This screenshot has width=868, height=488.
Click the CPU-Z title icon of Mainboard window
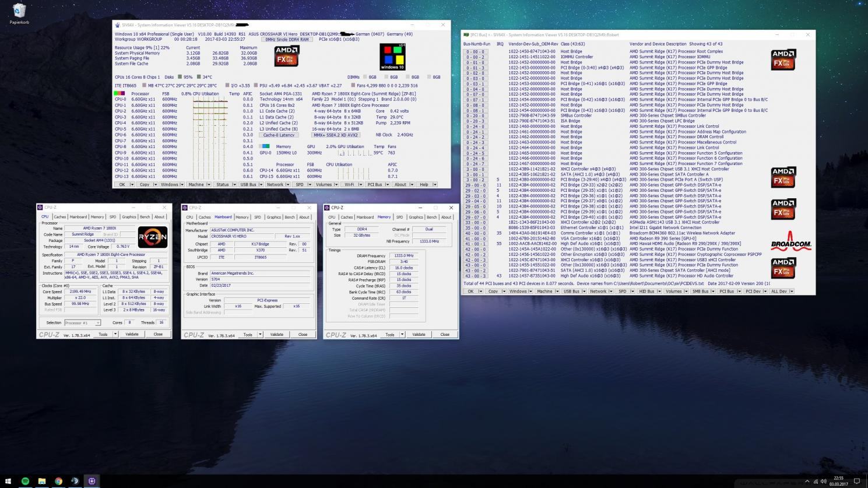185,208
